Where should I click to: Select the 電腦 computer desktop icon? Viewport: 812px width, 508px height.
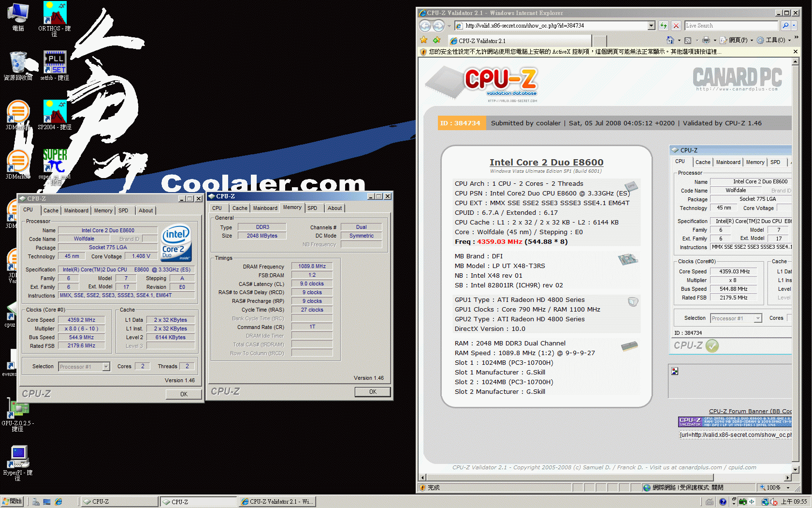click(x=18, y=17)
